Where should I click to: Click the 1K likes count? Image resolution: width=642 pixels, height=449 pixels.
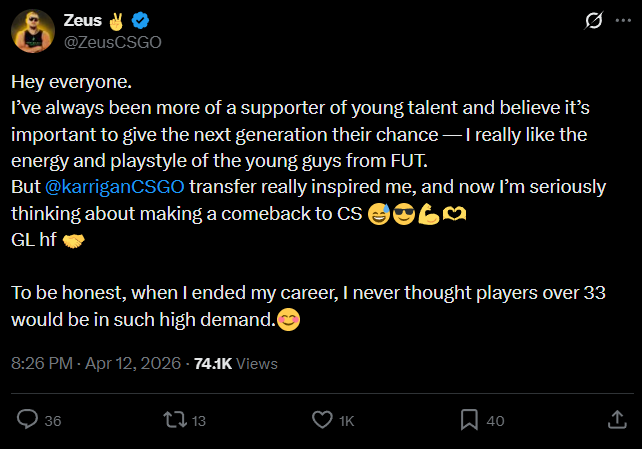[346, 421]
